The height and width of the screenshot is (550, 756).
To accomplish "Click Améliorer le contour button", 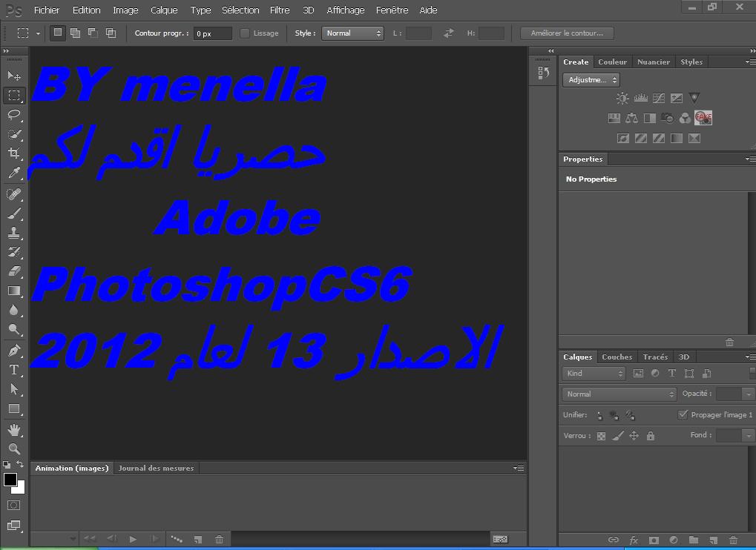I will [567, 33].
